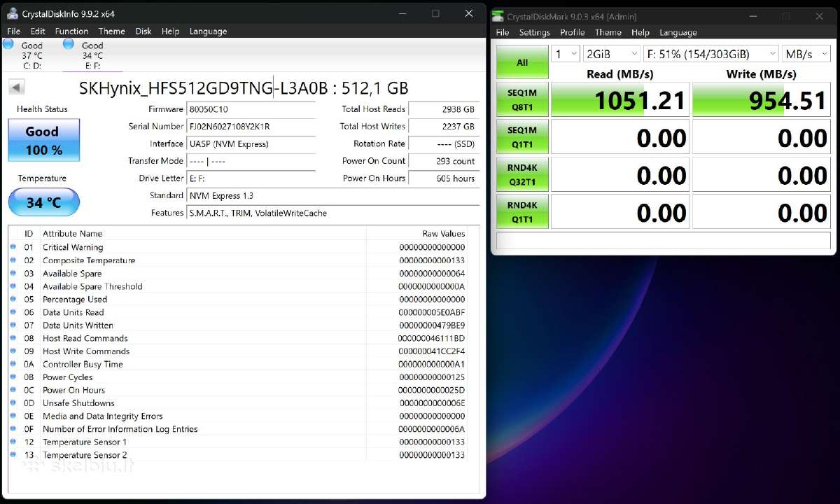Run all benchmarks with the All button

tap(522, 62)
